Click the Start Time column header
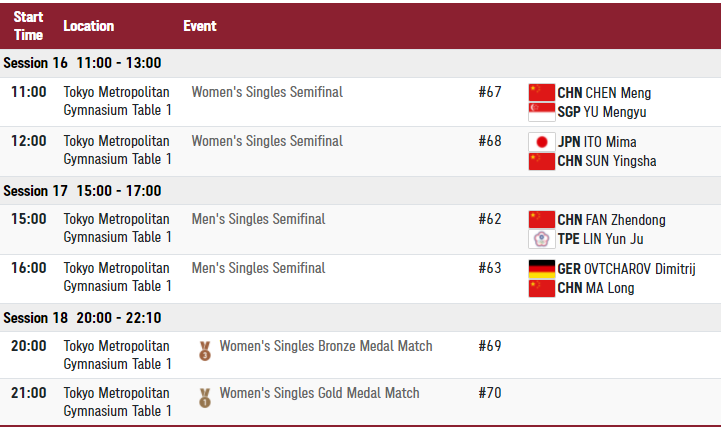The width and height of the screenshot is (721, 427). tap(28, 26)
